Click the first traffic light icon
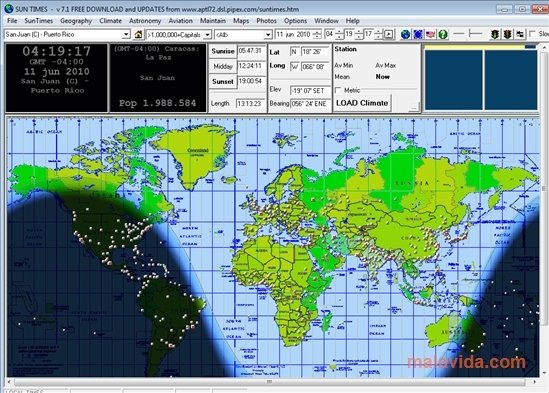Image resolution: width=549 pixels, height=393 pixels. pos(495,34)
